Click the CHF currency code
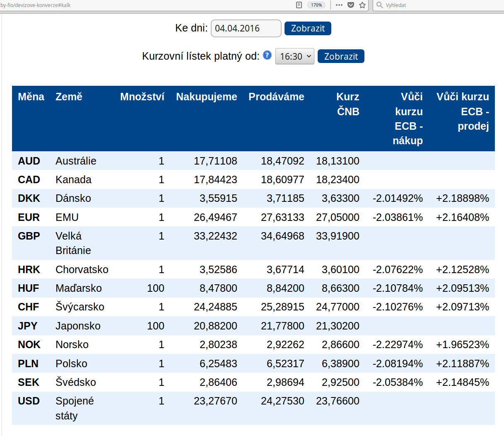Viewport: 504px width, 436px height. coord(29,307)
